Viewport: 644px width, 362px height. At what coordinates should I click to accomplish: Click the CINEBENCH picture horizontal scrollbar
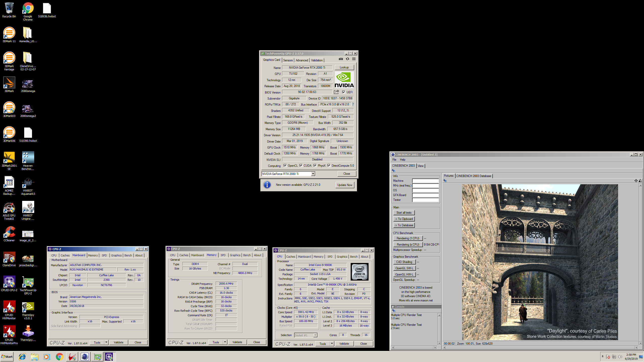click(540, 347)
